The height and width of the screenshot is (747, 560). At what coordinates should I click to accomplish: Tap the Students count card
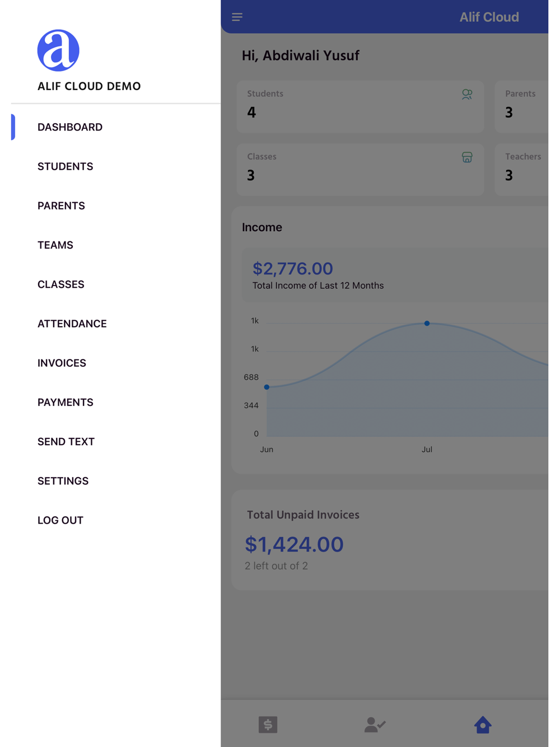[x=360, y=106]
